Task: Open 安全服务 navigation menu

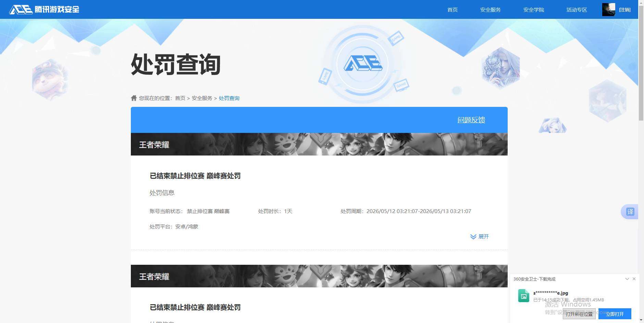Action: coord(490,10)
